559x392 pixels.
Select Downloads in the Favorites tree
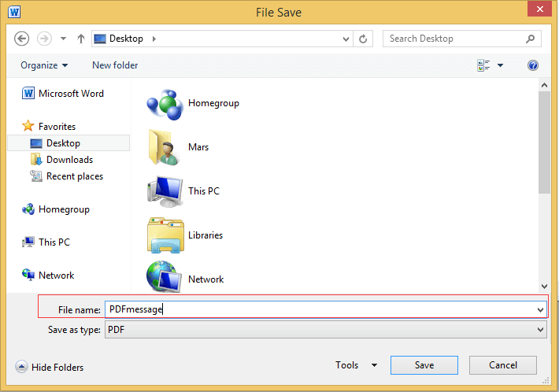point(69,160)
